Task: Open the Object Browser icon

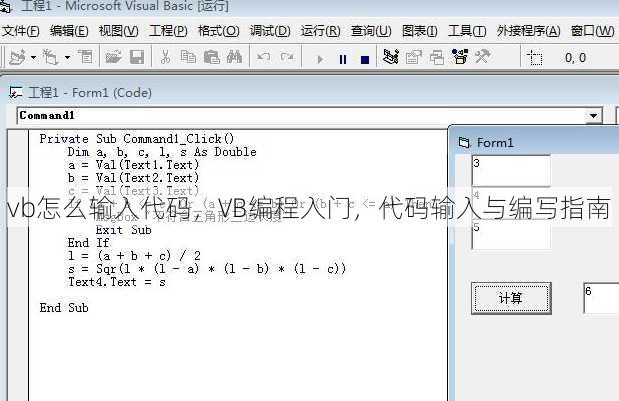Action: (x=460, y=56)
